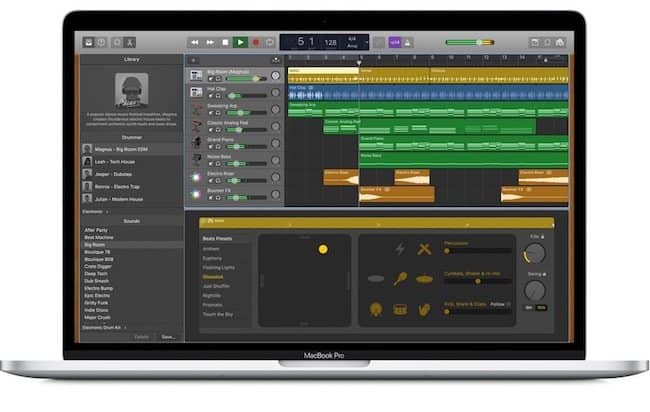Click the Hat Clap track pan knob

(275, 92)
